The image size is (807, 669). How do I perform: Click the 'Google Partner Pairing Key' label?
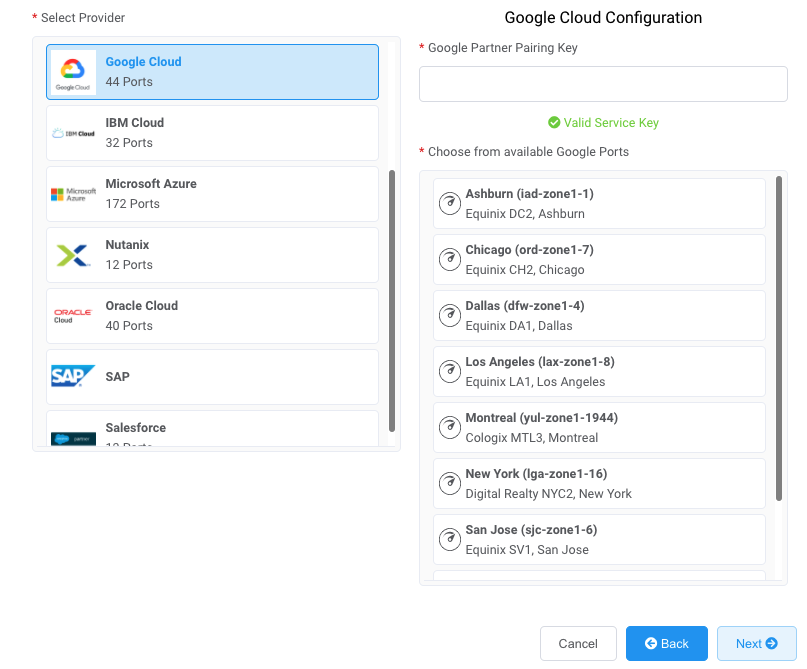pyautogui.click(x=503, y=48)
